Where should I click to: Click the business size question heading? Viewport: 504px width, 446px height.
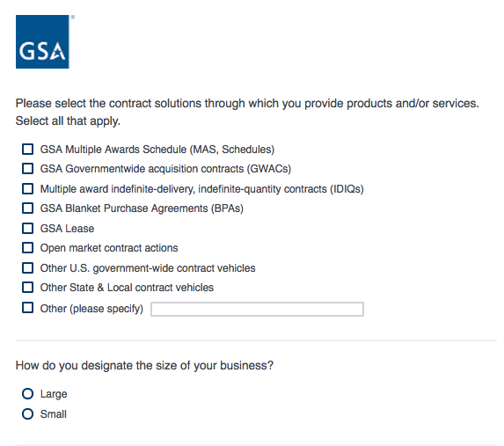[x=144, y=366]
